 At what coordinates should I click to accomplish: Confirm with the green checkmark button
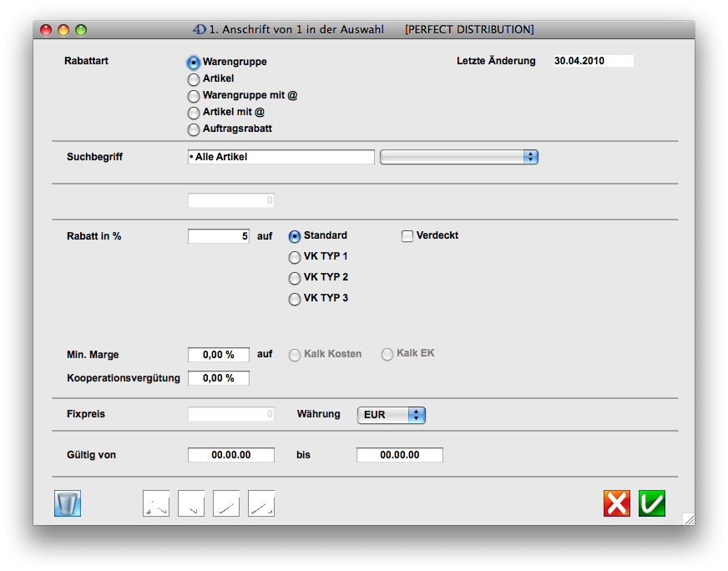point(652,503)
